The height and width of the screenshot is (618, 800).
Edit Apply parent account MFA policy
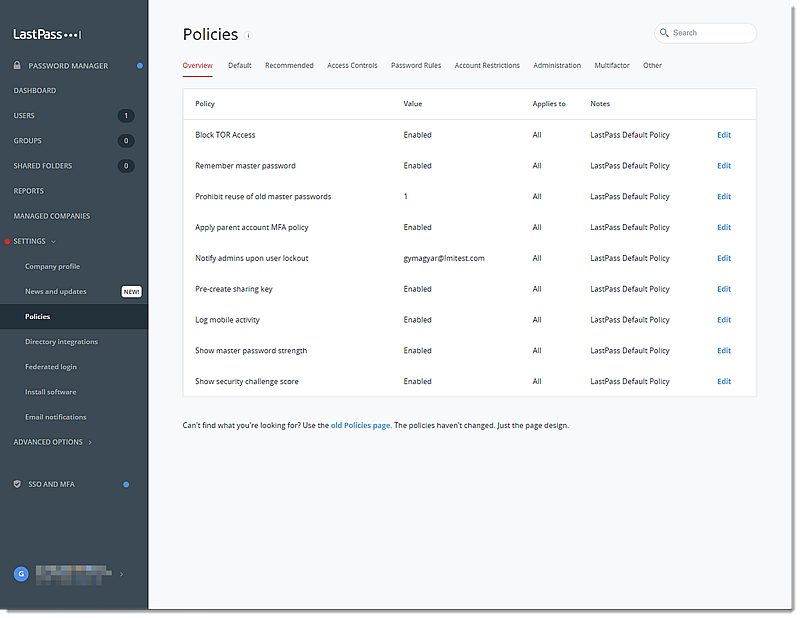tap(724, 227)
